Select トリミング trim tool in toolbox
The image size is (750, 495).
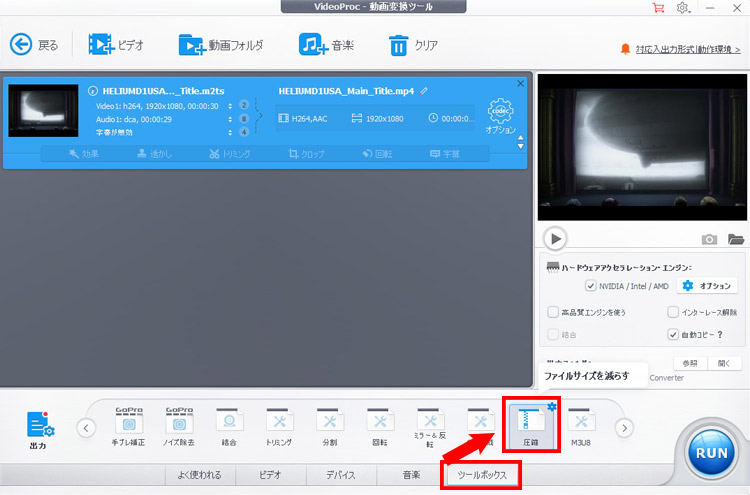[x=279, y=427]
